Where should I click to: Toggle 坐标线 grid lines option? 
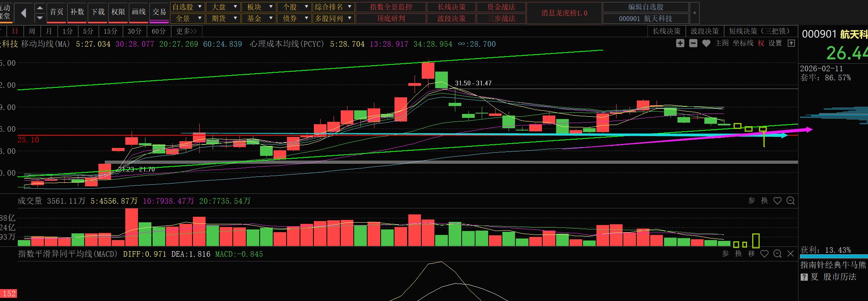[x=743, y=43]
